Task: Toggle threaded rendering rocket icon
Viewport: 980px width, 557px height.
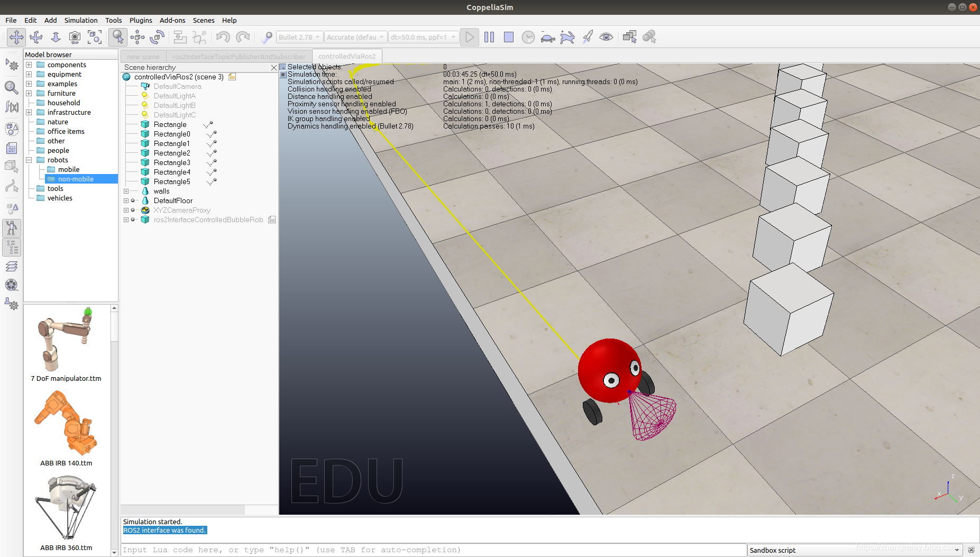Action: pos(587,37)
